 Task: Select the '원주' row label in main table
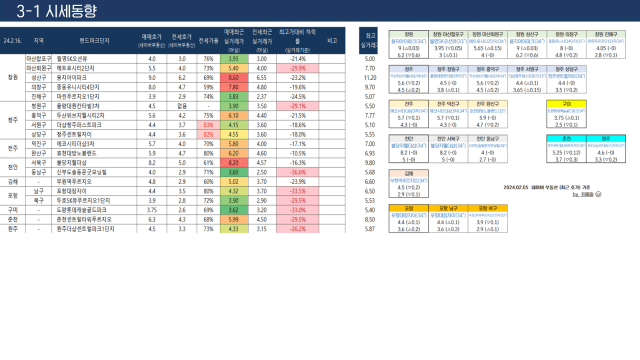pyautogui.click(x=13, y=229)
